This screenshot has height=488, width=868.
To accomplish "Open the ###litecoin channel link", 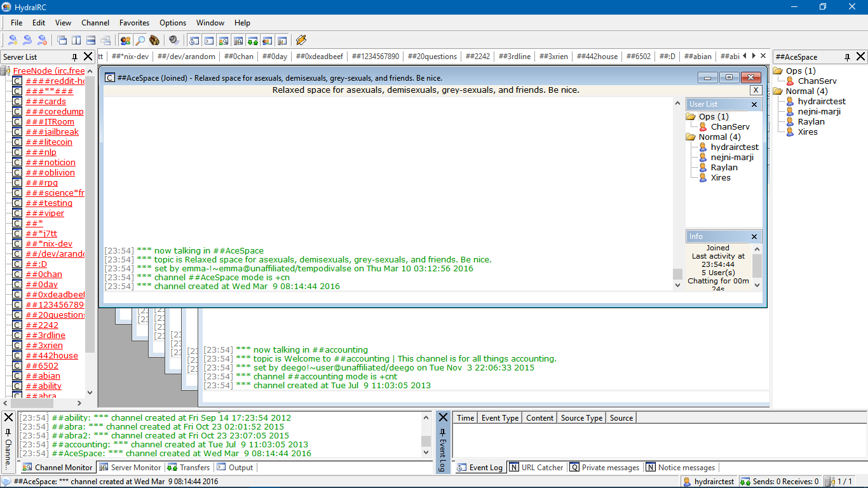I will (x=49, y=142).
